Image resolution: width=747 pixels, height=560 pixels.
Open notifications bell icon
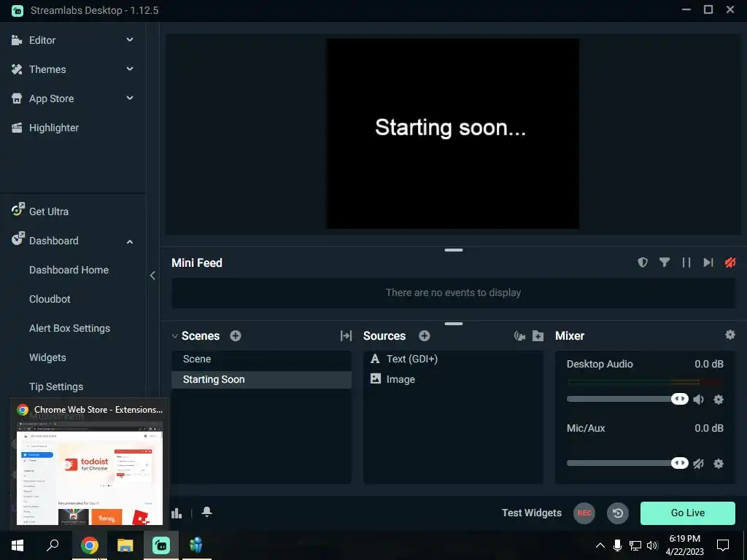tap(206, 512)
